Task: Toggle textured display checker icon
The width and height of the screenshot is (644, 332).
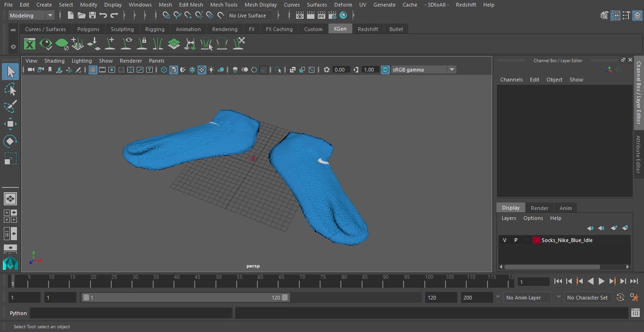Action: point(202,70)
